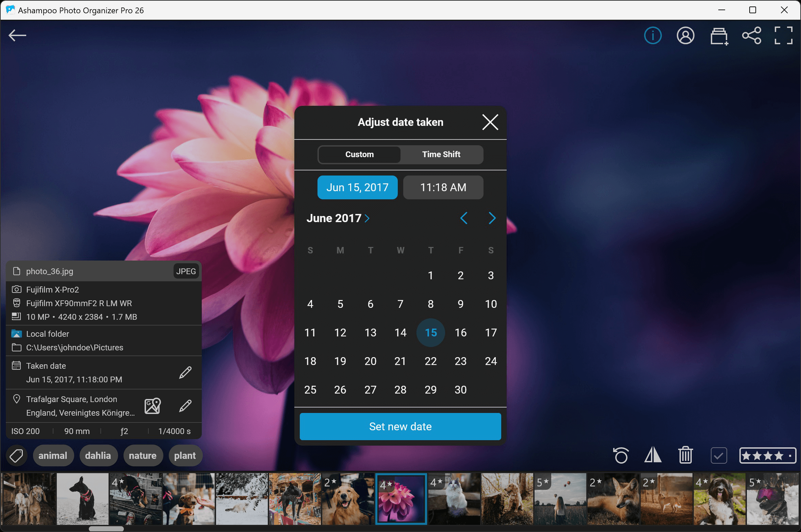This screenshot has height=532, width=801.
Task: Open the people/face tagging icon
Action: tap(685, 35)
